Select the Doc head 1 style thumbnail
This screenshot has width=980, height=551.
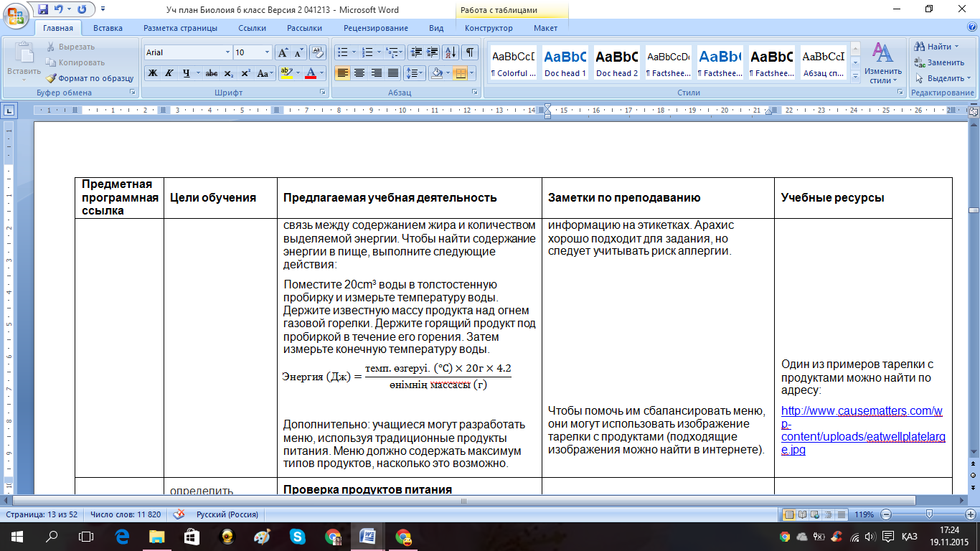(x=565, y=62)
